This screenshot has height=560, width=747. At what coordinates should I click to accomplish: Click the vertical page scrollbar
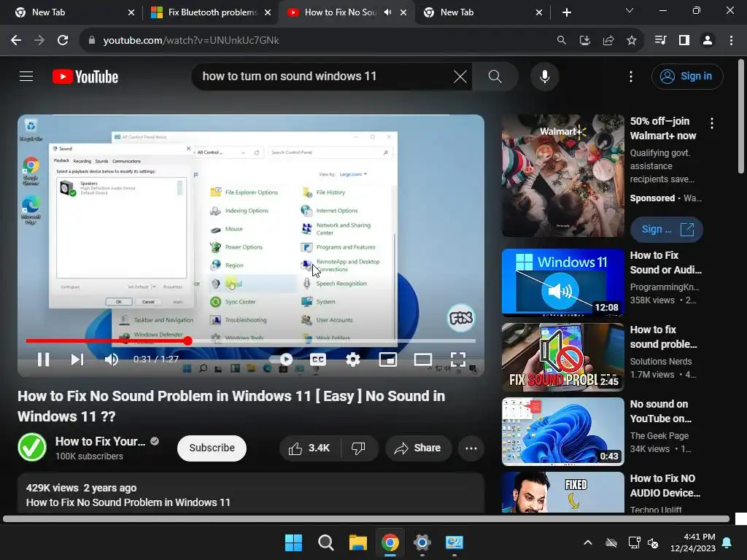click(x=741, y=116)
